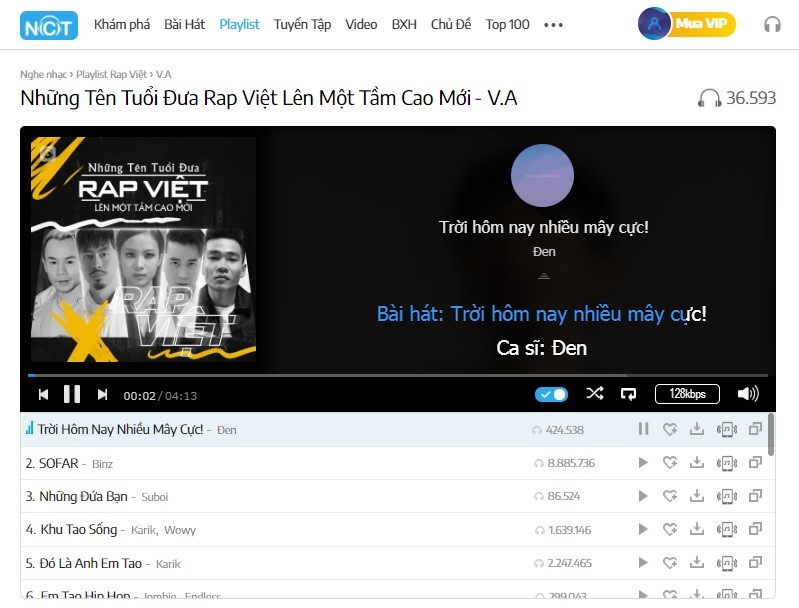The height and width of the screenshot is (608, 799).
Task: Open the 128kbps quality selector
Action: (x=687, y=393)
